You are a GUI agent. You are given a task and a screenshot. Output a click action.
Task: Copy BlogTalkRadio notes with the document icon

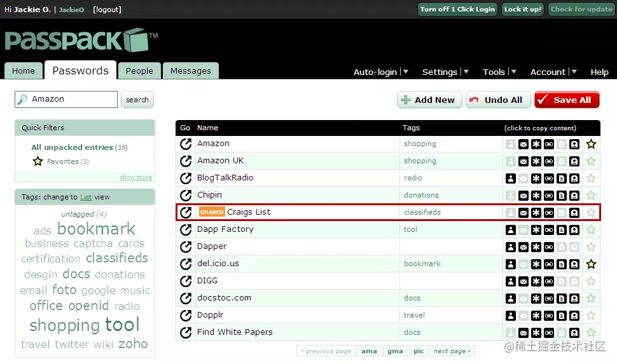[562, 179]
